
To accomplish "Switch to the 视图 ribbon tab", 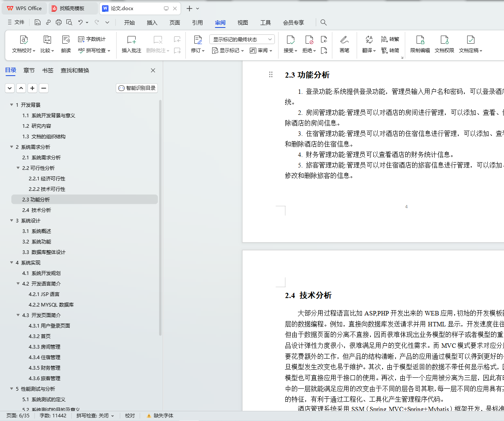I will coord(243,23).
